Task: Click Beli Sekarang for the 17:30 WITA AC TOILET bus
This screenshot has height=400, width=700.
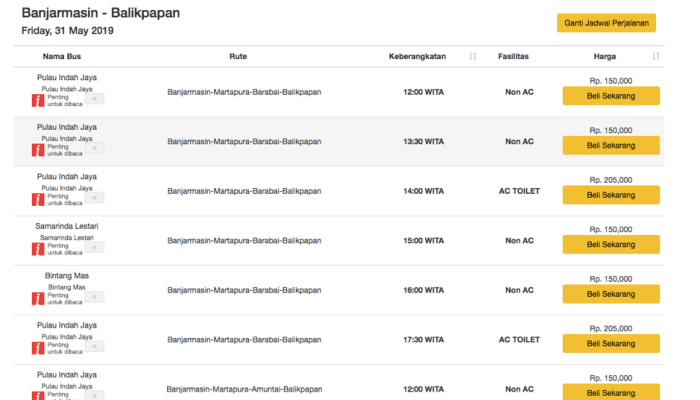Action: tap(611, 344)
